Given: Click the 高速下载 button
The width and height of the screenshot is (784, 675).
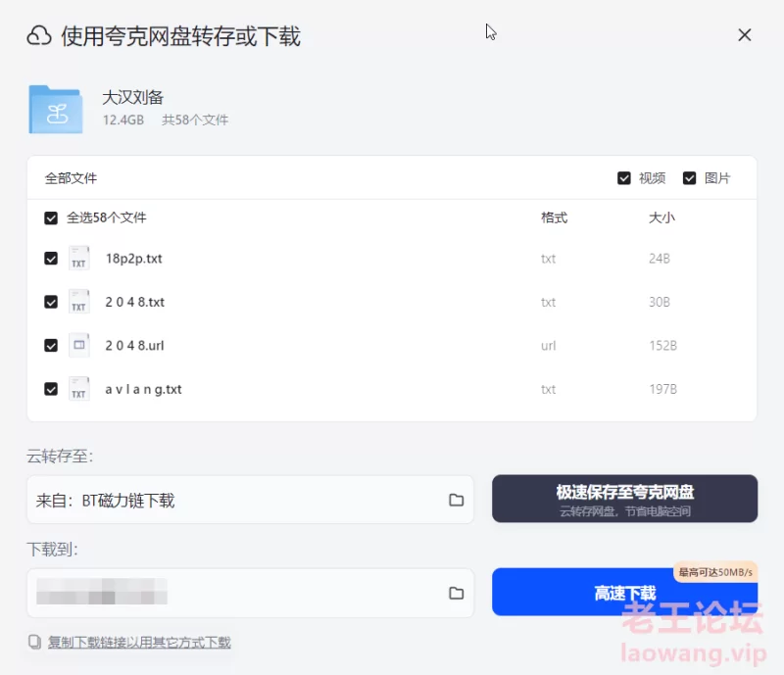Looking at the screenshot, I should [x=624, y=592].
